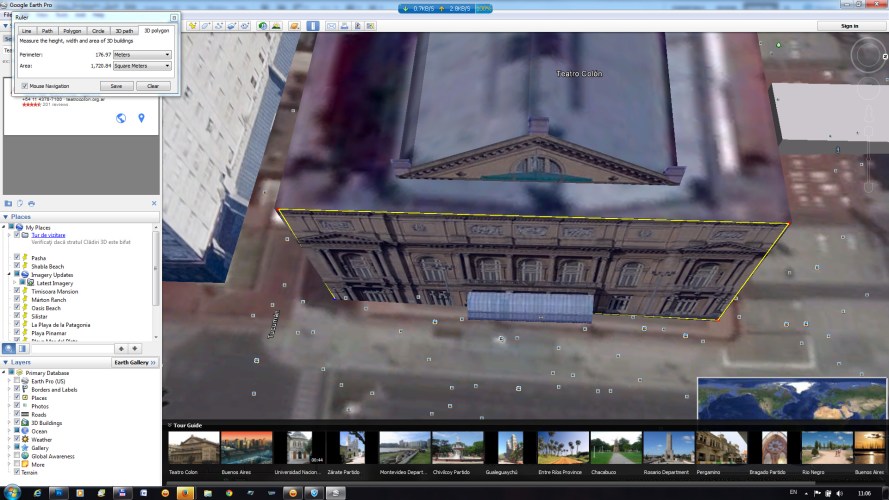Click the globe website icon in search result
The width and height of the screenshot is (889, 500).
(x=121, y=119)
